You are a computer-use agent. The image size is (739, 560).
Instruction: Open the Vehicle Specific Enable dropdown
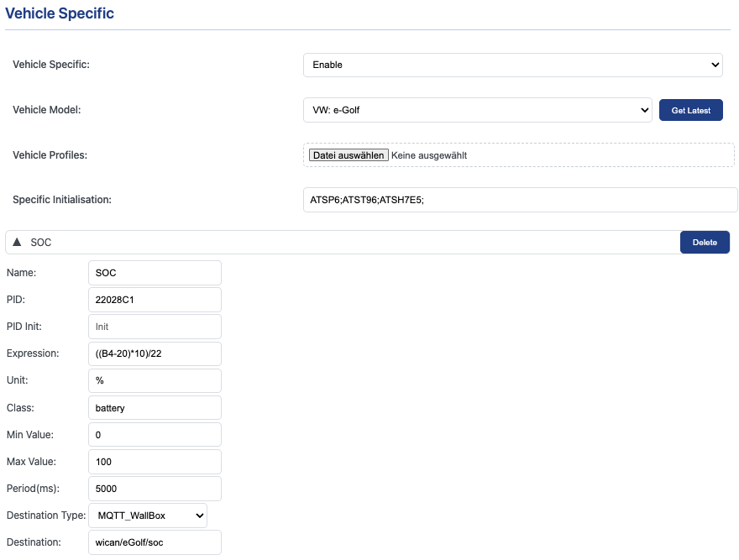[x=512, y=65]
